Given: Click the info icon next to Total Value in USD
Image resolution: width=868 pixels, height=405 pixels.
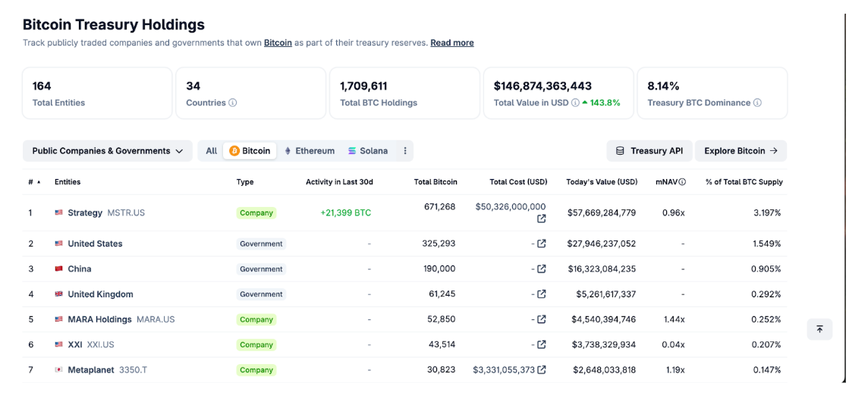Looking at the screenshot, I should click(575, 102).
